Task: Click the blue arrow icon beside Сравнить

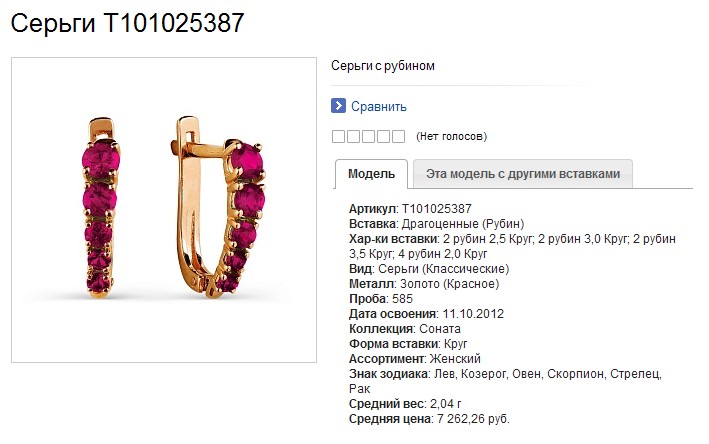Action: 338,106
